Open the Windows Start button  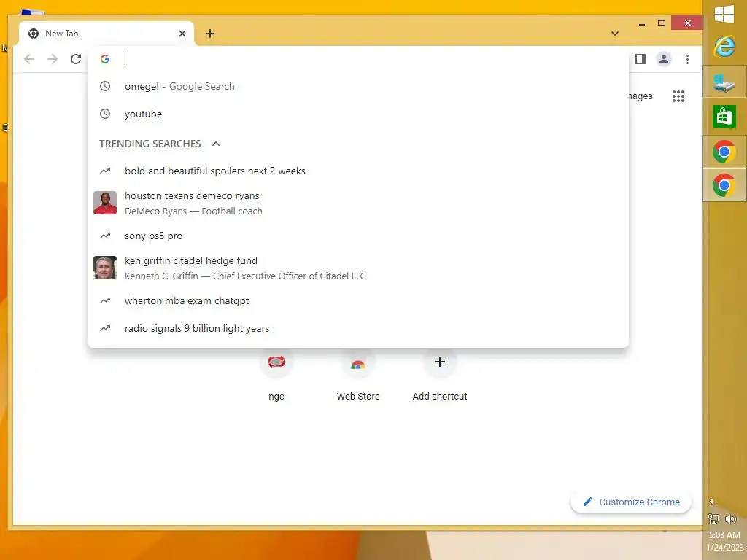(724, 14)
